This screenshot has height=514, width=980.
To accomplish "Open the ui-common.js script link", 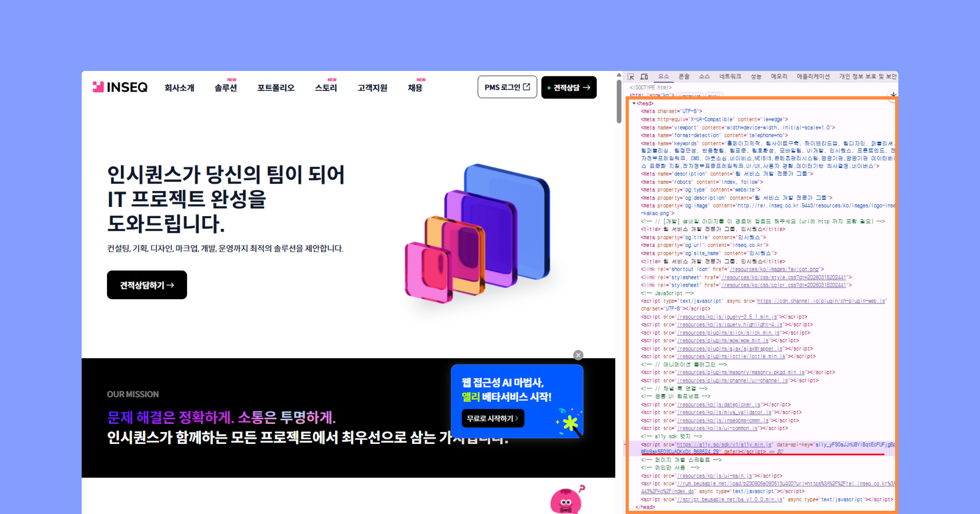I will (717, 428).
